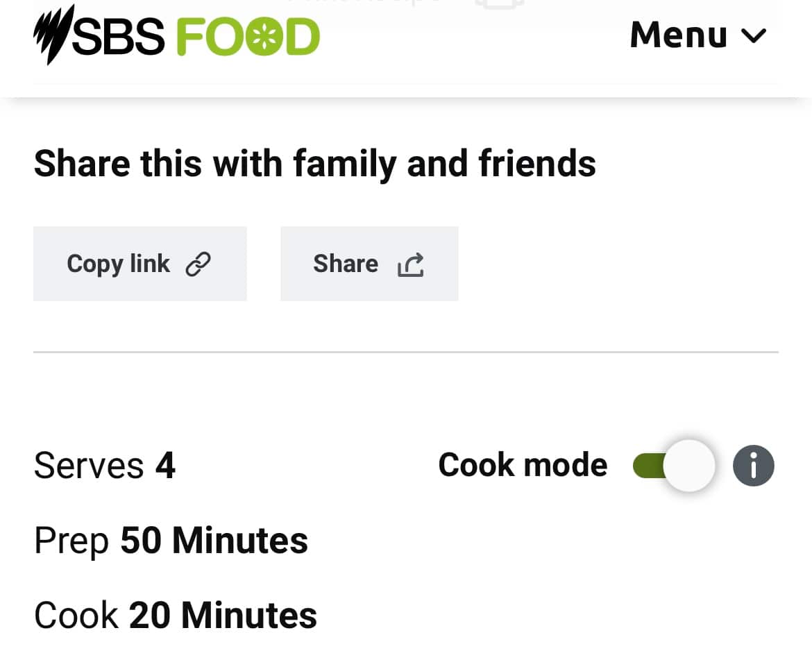Screen dimensions: 812x660
Task: Share this recipe using the Share button
Action: click(369, 264)
